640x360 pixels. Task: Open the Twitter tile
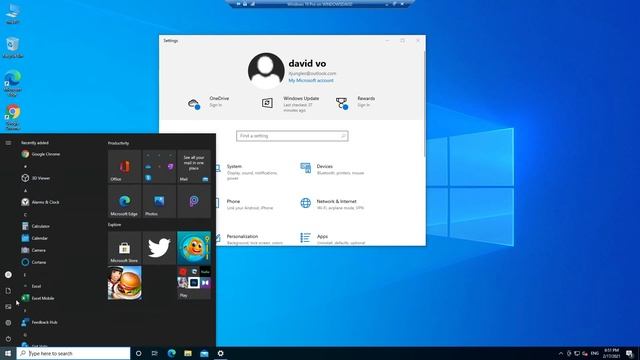point(159,248)
